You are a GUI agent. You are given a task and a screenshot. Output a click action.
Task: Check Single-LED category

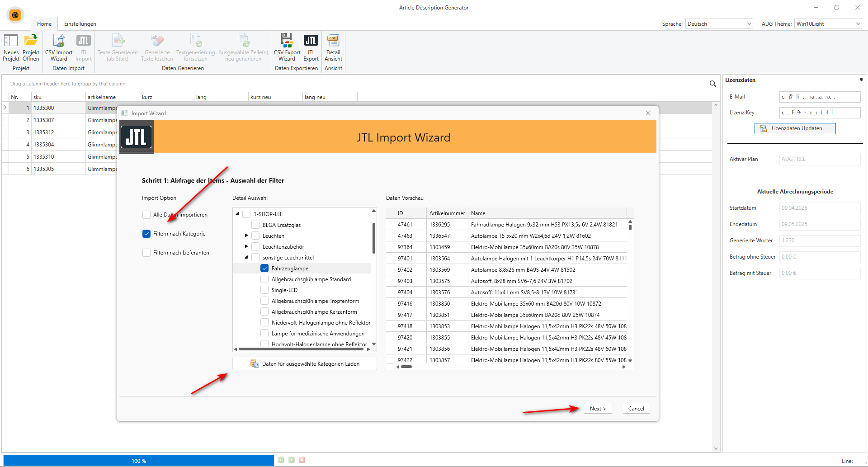(264, 290)
